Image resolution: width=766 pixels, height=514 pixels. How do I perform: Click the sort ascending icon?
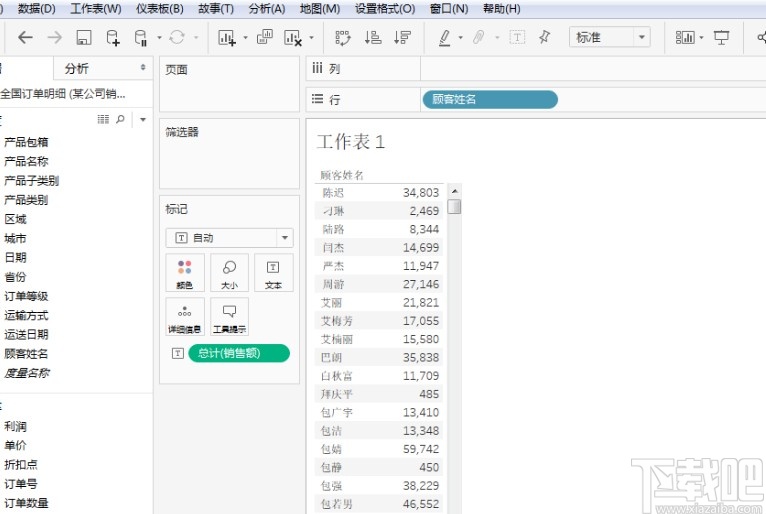click(373, 37)
